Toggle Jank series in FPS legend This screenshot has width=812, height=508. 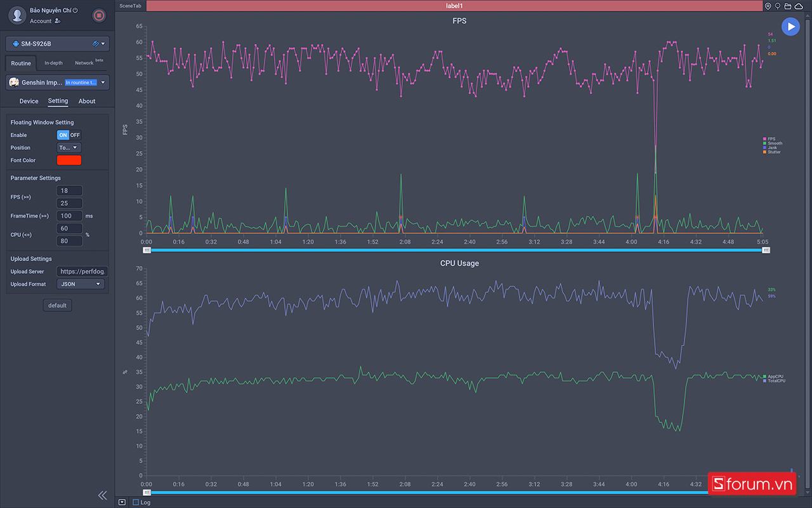coord(766,148)
